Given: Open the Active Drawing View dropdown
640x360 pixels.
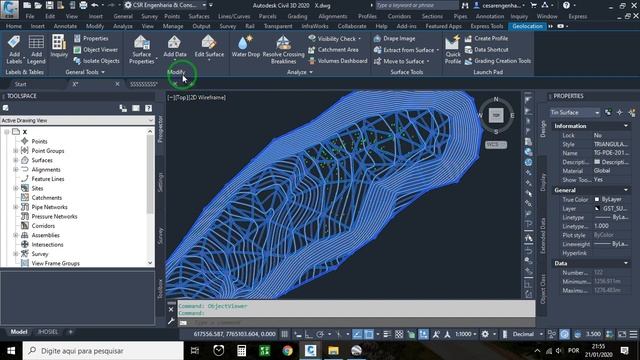Looking at the screenshot, I should pos(77,120).
